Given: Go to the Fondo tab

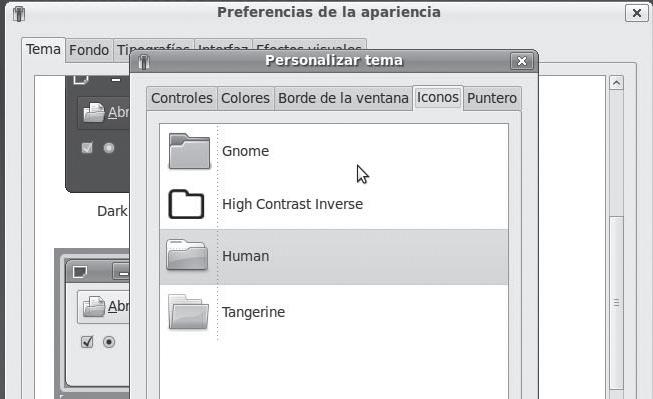Looking at the screenshot, I should (89, 50).
